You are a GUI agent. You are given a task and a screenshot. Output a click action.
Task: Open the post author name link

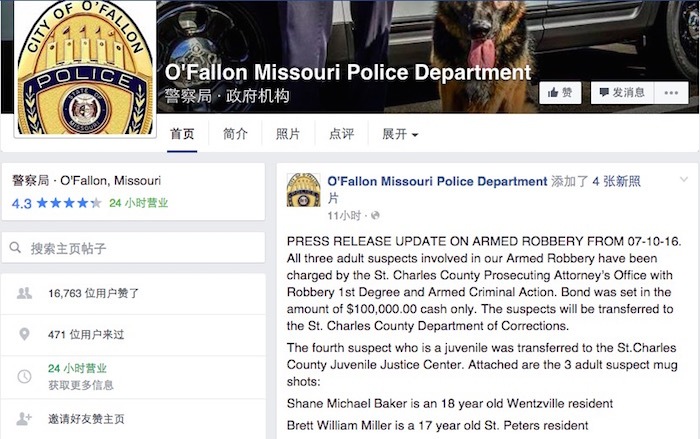pyautogui.click(x=437, y=181)
